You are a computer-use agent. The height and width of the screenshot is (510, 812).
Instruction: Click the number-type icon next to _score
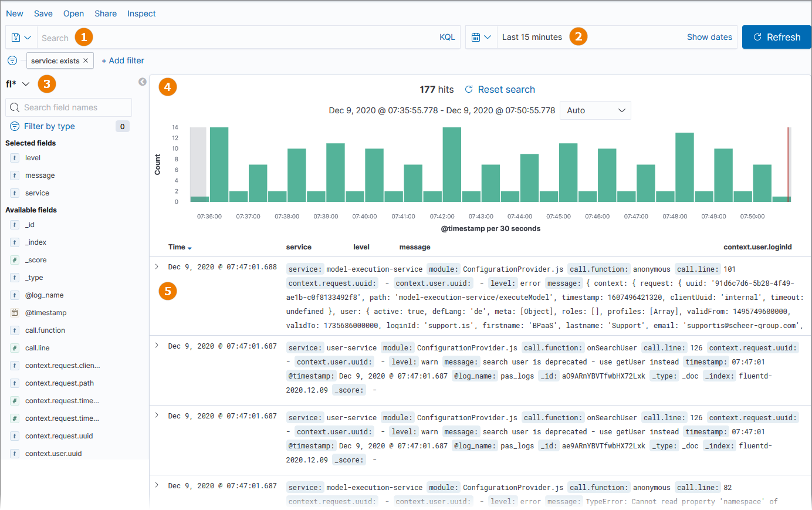[15, 260]
